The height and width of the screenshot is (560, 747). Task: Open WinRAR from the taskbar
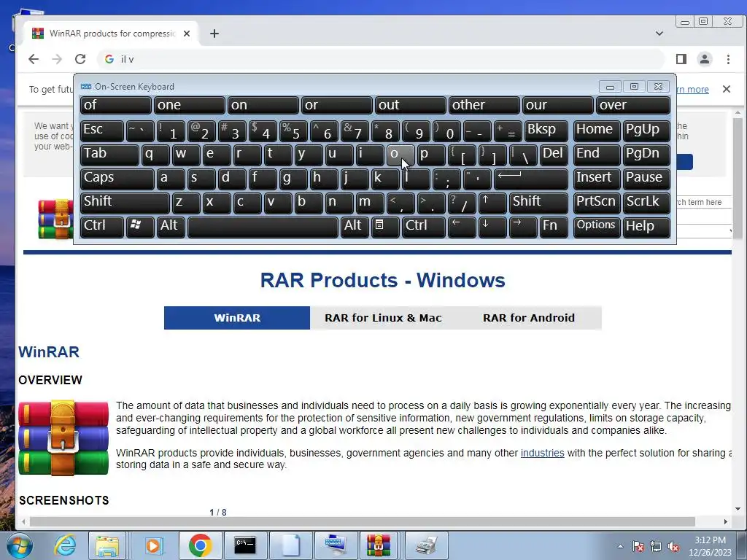[x=379, y=545]
